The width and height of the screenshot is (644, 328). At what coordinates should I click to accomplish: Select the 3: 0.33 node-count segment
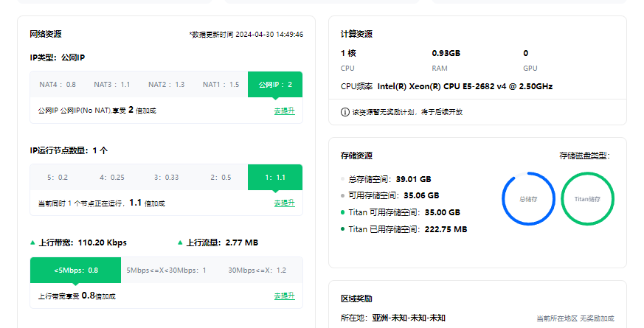[166, 178]
